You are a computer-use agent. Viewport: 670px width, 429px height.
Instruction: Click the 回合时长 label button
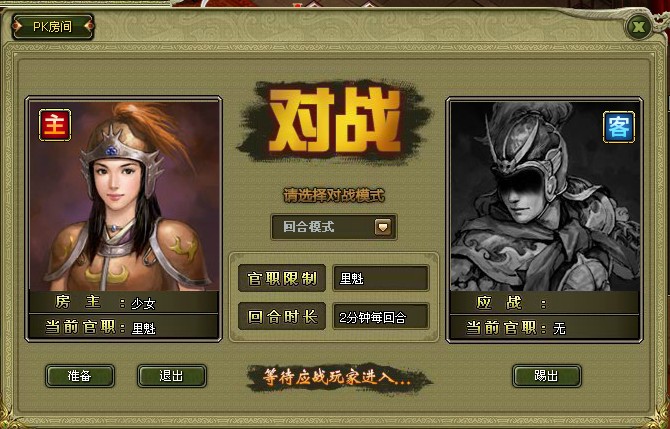click(282, 316)
